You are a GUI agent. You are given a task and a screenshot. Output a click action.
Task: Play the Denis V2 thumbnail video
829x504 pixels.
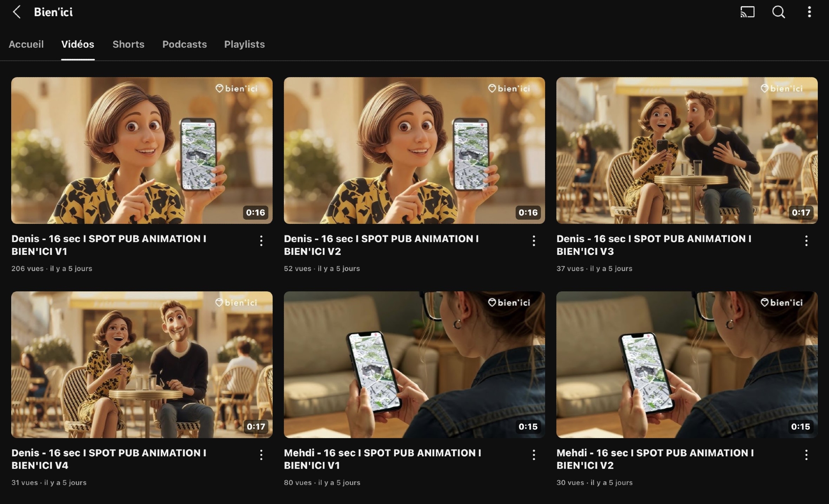tap(414, 150)
